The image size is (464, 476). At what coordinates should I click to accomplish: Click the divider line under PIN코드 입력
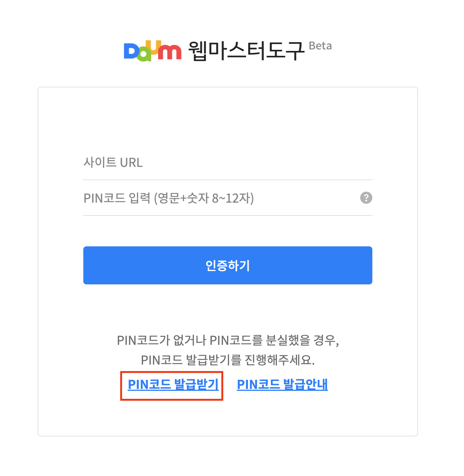pos(227,216)
